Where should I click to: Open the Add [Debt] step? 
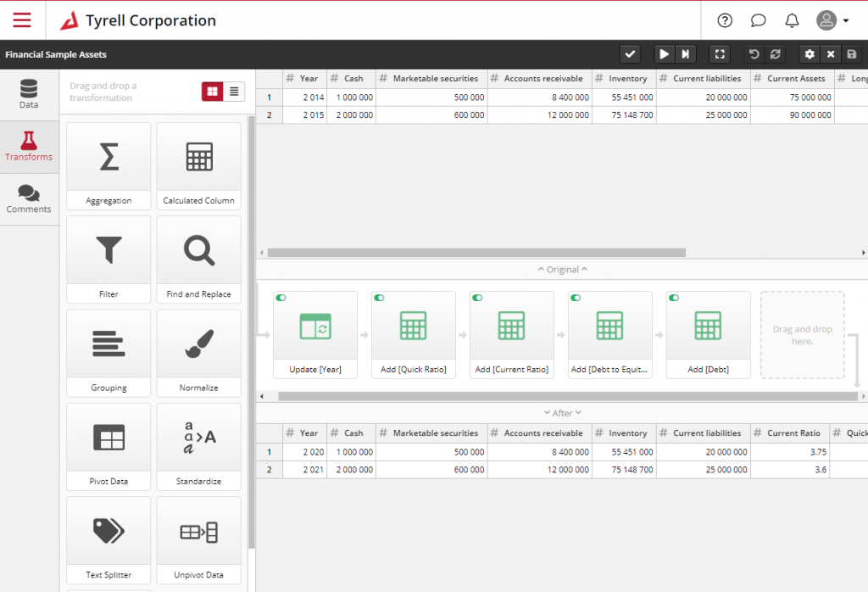tap(709, 335)
